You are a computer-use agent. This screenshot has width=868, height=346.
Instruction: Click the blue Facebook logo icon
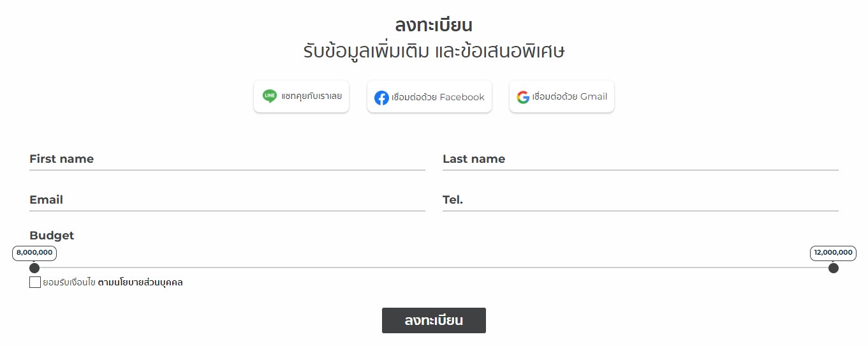tap(381, 98)
